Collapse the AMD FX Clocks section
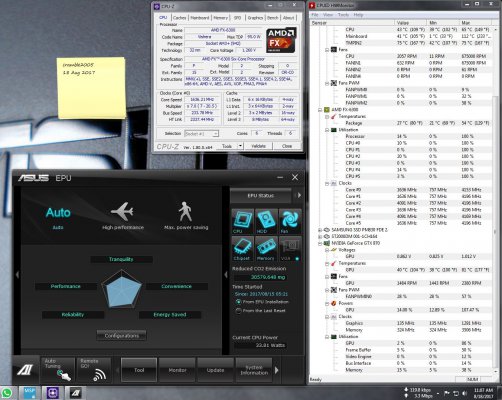The height and width of the screenshot is (400, 502). point(327,183)
